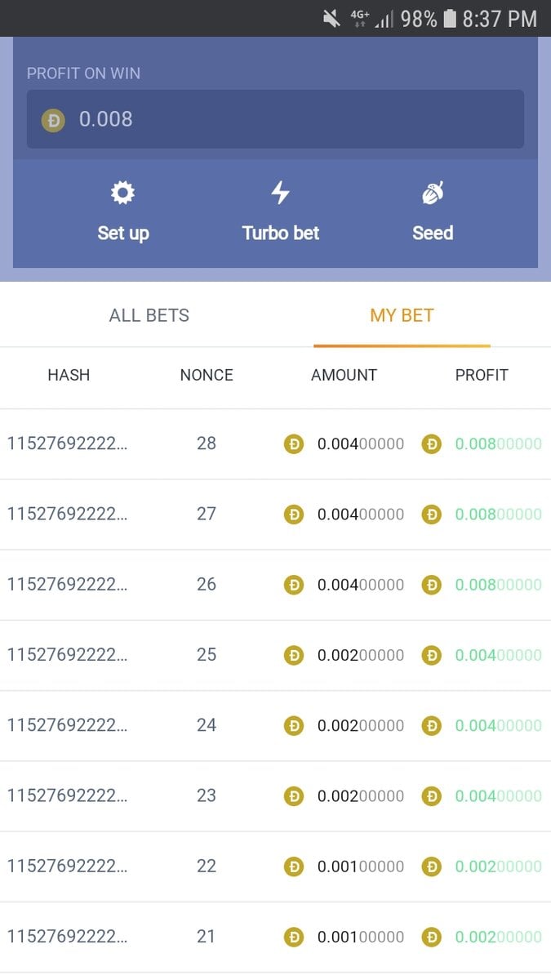Click the Set up label
Image resolution: width=551 pixels, height=980 pixels.
[123, 233]
